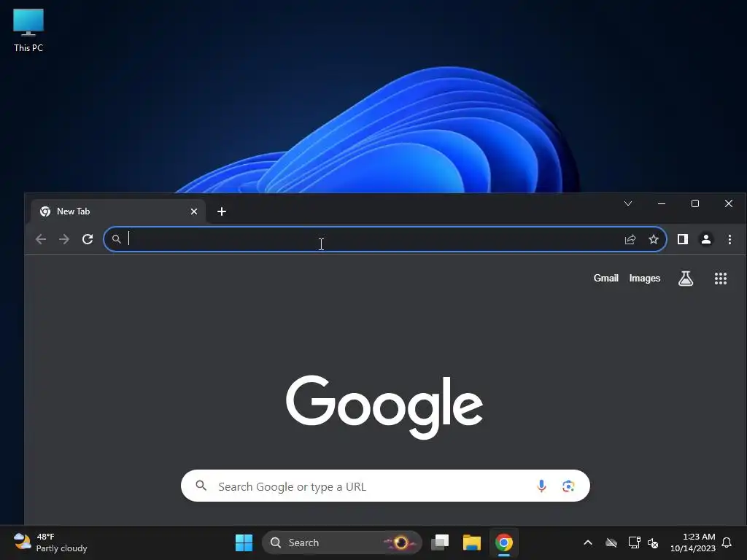Viewport: 747px width, 560px height.
Task: Maximize the Chrome window
Action: (695, 204)
